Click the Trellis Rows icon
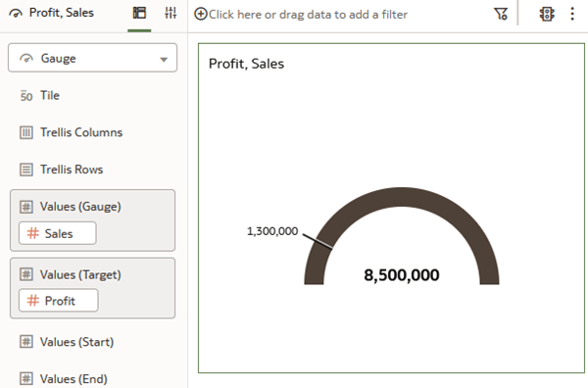This screenshot has width=588, height=388. click(x=26, y=170)
